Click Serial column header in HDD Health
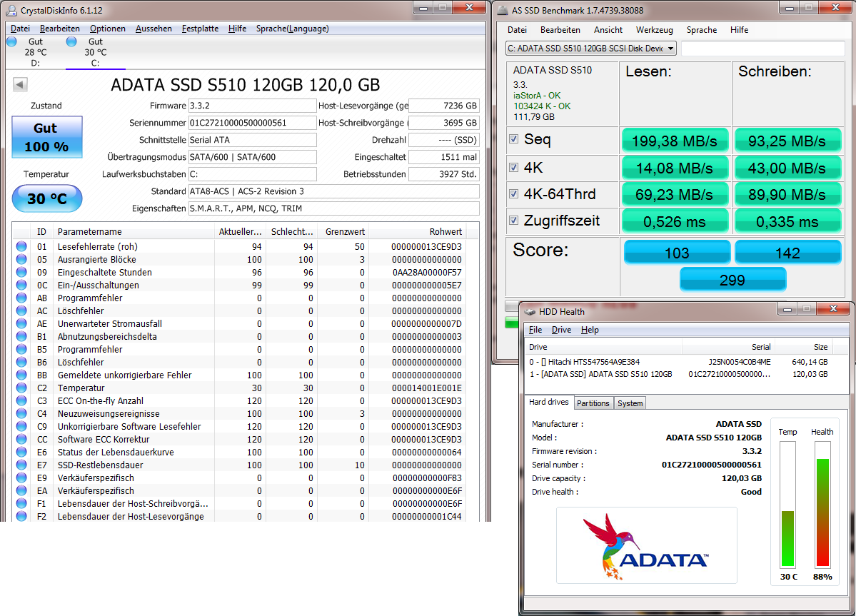Image resolution: width=856 pixels, height=616 pixels. coord(728,347)
